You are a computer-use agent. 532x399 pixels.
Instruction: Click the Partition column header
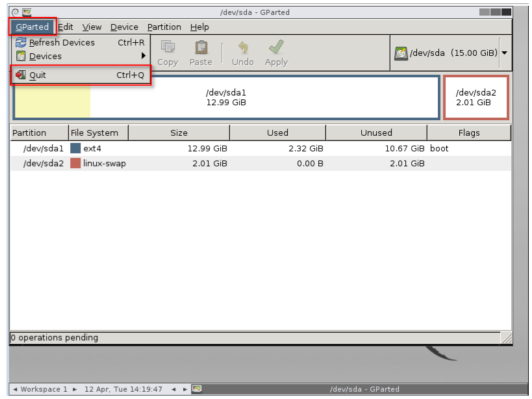(40, 133)
